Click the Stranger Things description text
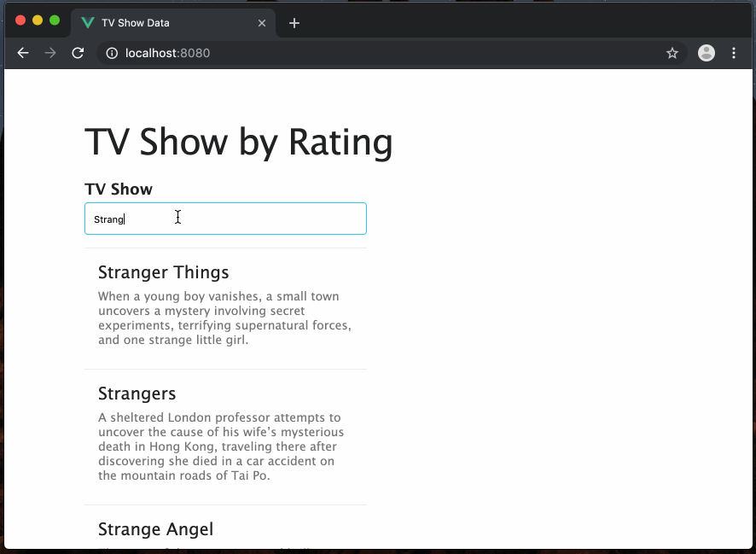 (224, 318)
